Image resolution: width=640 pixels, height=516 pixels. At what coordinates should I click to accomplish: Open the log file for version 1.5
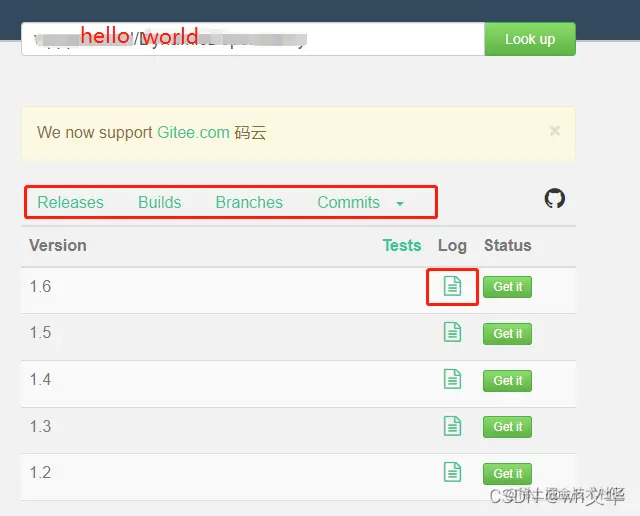(x=452, y=332)
